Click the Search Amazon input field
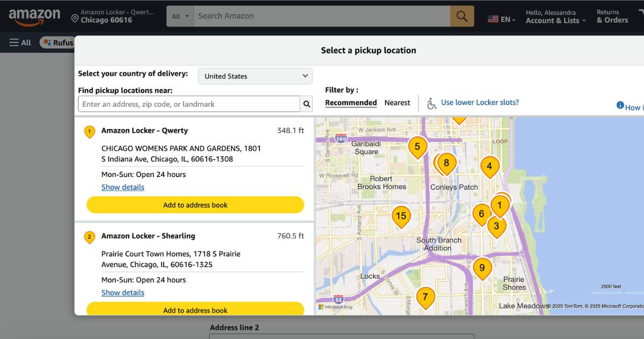 (322, 16)
